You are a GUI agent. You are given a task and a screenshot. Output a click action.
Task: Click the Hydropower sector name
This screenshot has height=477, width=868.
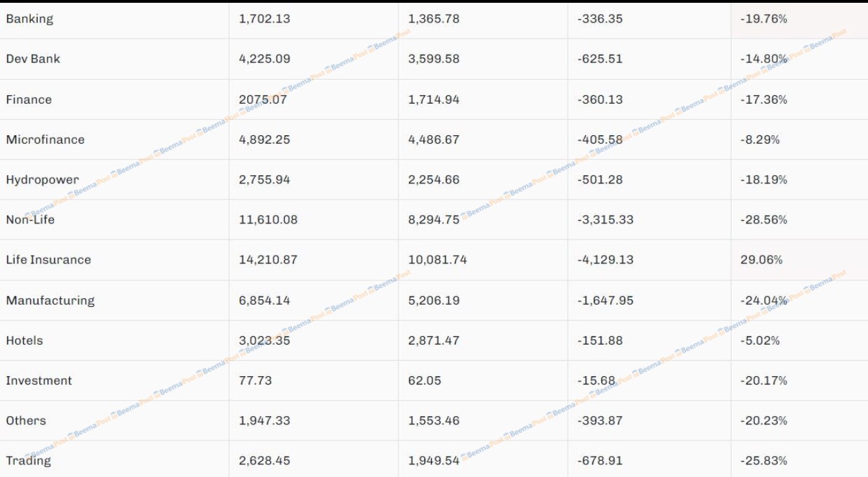pyautogui.click(x=42, y=179)
